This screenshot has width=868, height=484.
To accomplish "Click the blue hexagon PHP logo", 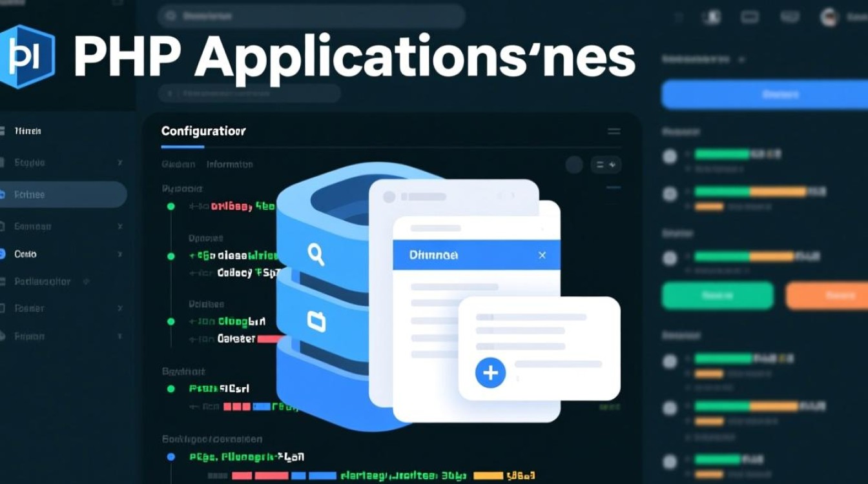I will click(x=27, y=56).
